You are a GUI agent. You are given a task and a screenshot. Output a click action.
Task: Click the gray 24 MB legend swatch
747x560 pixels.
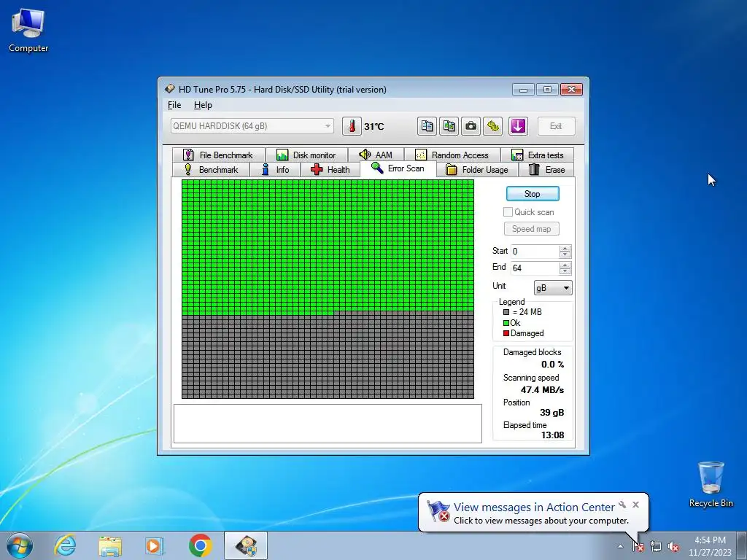point(506,312)
